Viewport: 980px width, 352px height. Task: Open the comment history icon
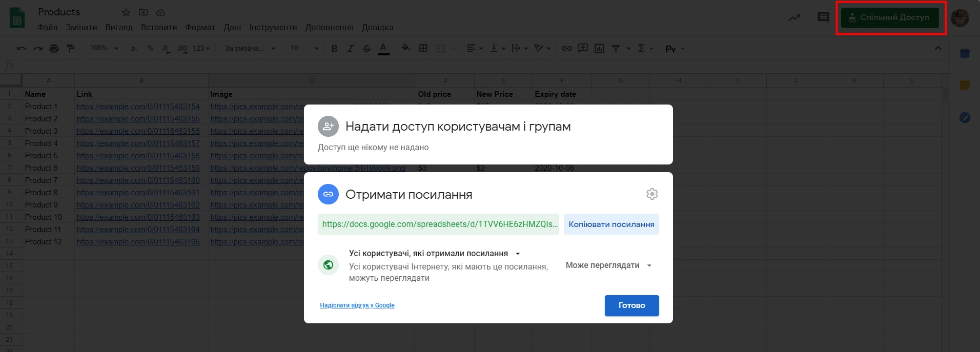pyautogui.click(x=823, y=18)
